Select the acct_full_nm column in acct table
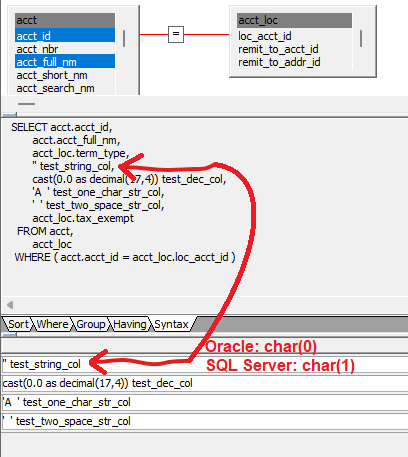Screen dimensions: 408x457 coord(65,62)
